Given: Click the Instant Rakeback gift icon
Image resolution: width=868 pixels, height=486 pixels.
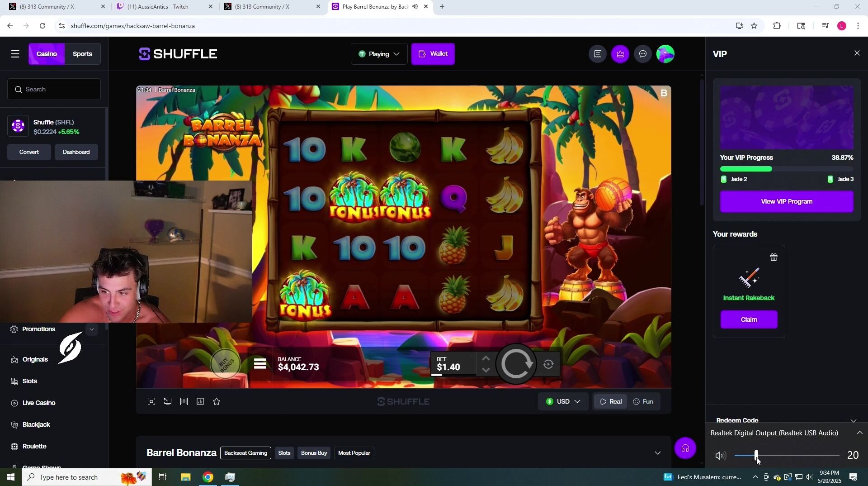Looking at the screenshot, I should [x=774, y=257].
